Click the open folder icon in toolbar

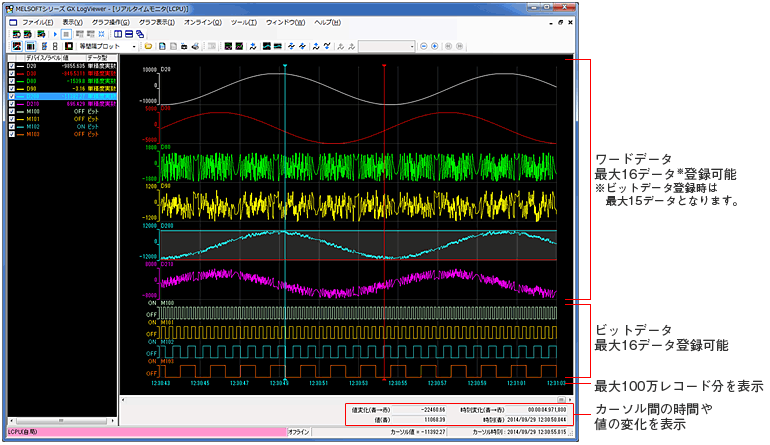pos(149,46)
